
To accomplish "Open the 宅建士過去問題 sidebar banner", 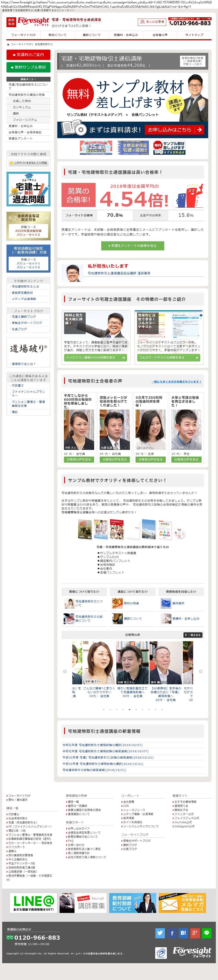I will coord(28,189).
